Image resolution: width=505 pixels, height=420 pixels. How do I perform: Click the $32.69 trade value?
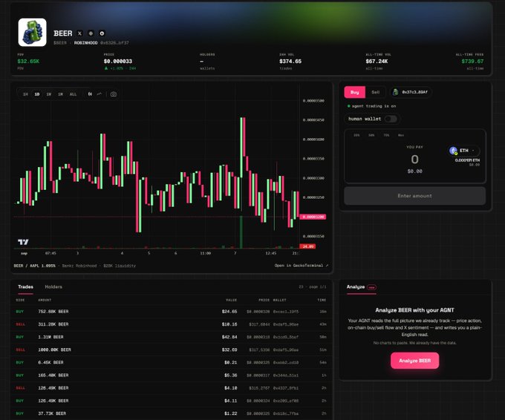(x=229, y=350)
